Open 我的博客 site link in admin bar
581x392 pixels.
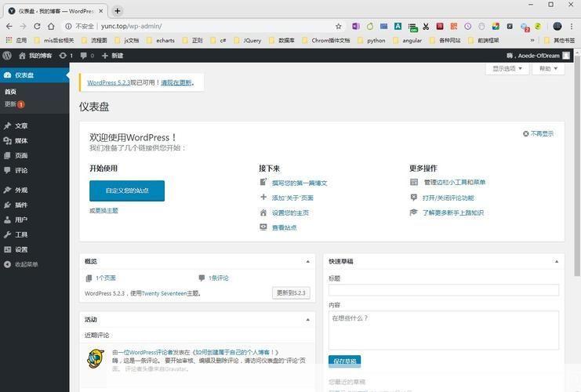(35, 56)
